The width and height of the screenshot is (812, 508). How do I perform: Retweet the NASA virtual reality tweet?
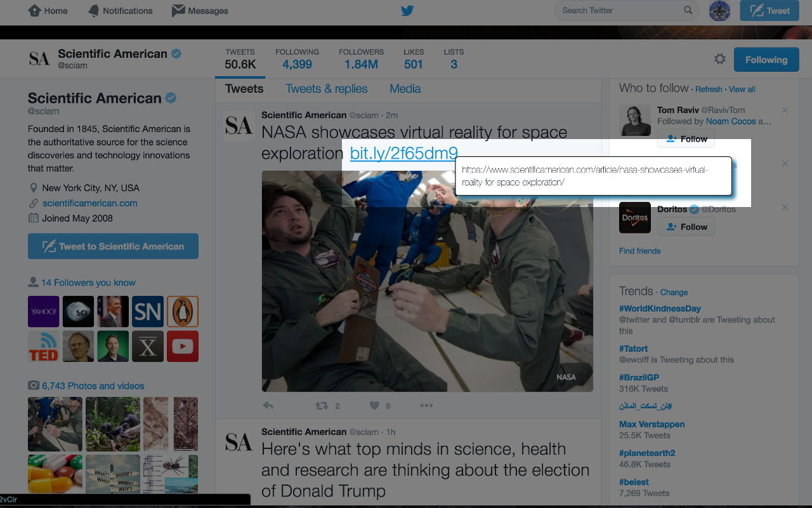(x=322, y=405)
